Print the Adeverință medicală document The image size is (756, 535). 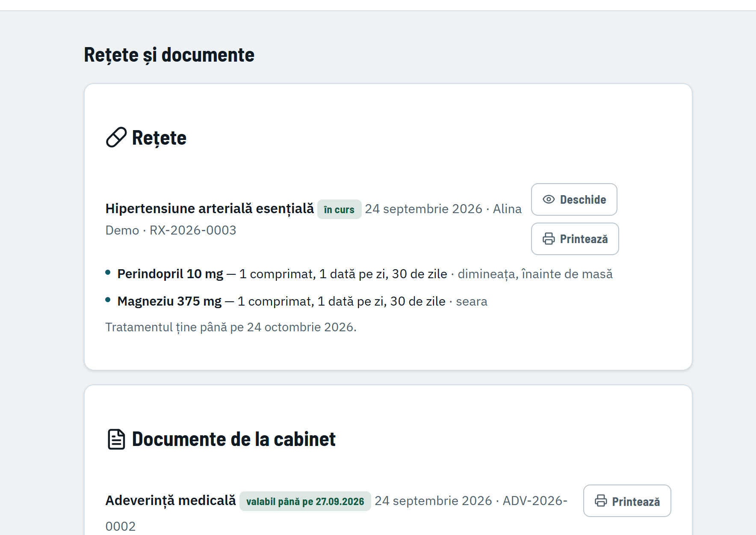pyautogui.click(x=627, y=501)
